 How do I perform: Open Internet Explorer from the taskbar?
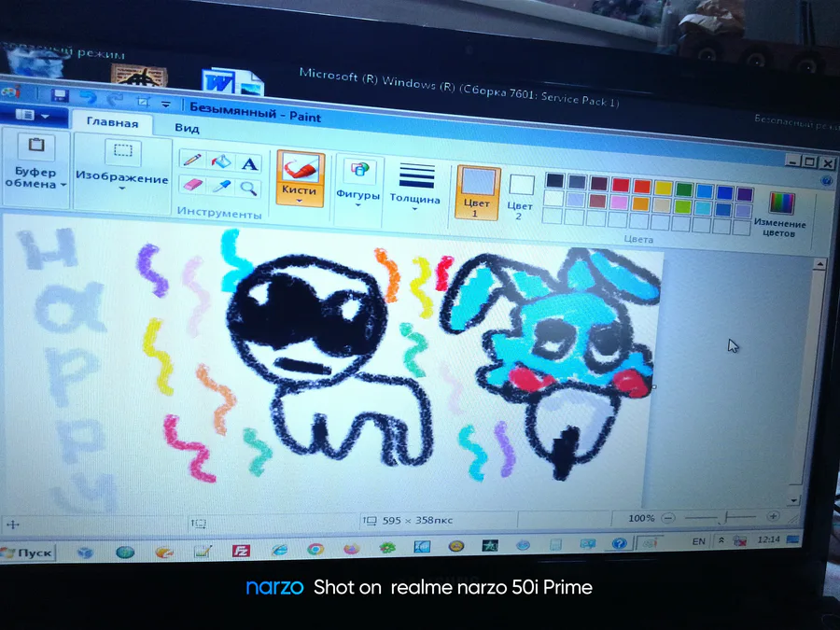(279, 550)
